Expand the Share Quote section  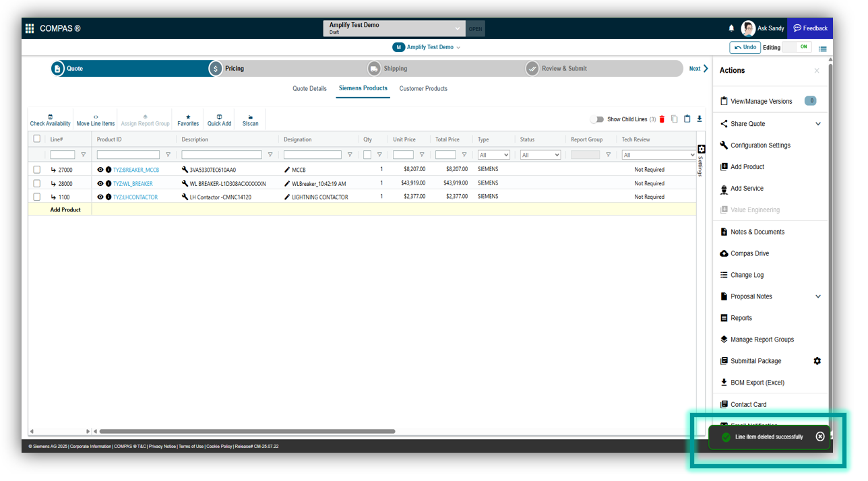[x=818, y=124]
